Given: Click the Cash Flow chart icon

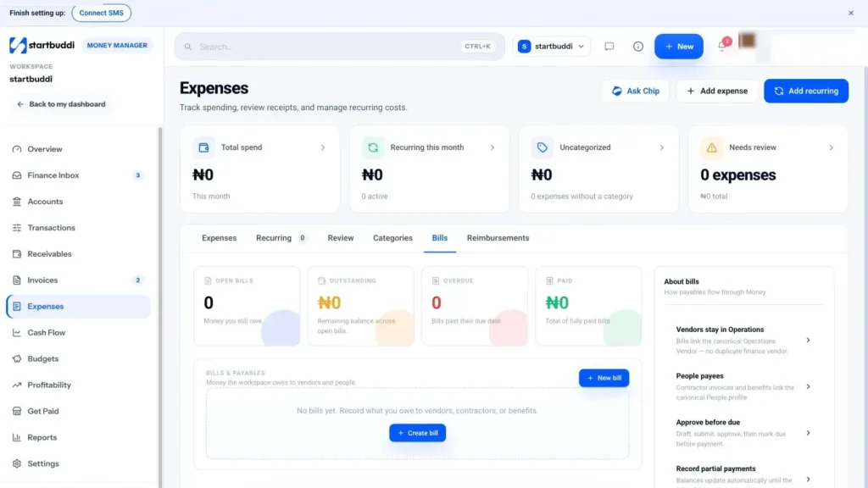Looking at the screenshot, I should 17,332.
